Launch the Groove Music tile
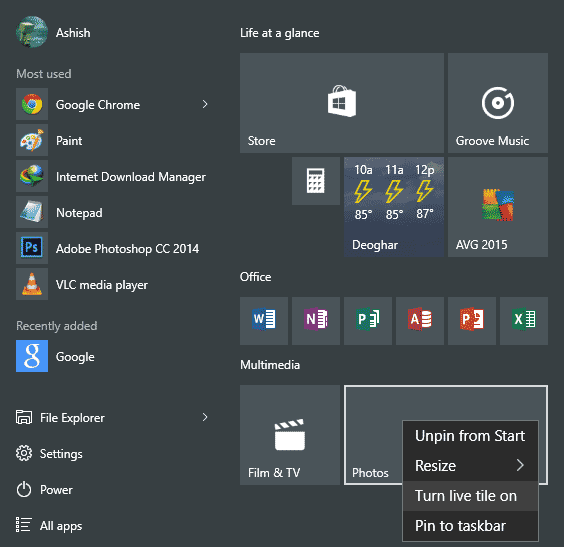The image size is (564, 547). pos(498,103)
